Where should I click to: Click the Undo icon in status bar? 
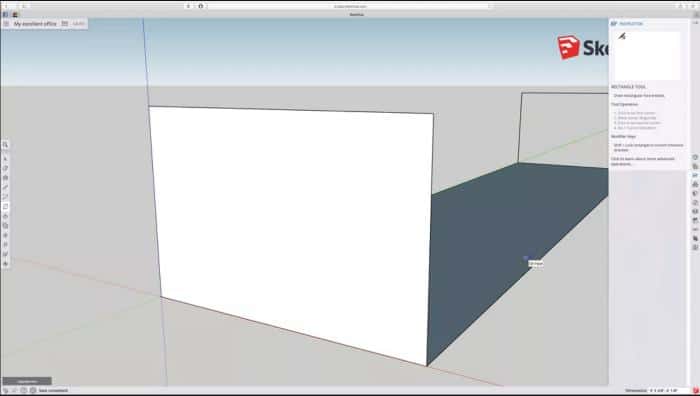(6, 390)
